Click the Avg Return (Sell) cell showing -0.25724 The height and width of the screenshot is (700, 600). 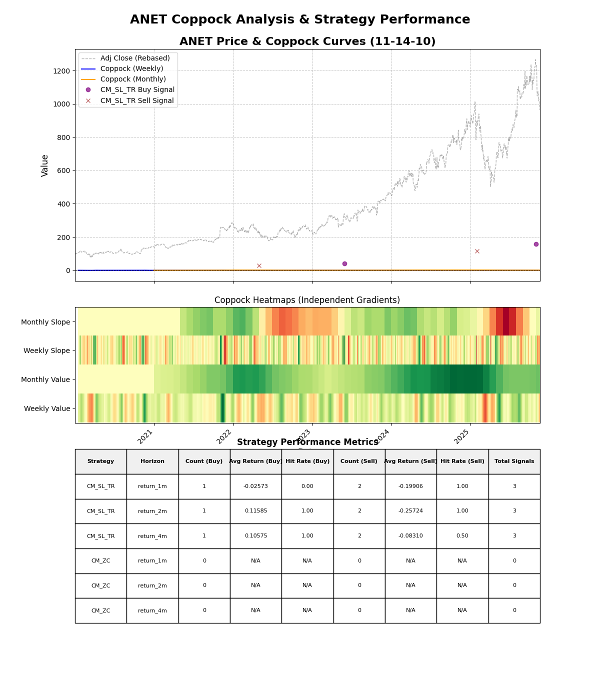[410, 511]
